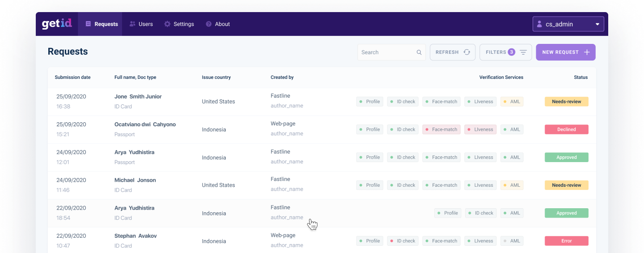The image size is (644, 253).
Task: Click Needs-review status for Michael Jonson
Action: (566, 185)
